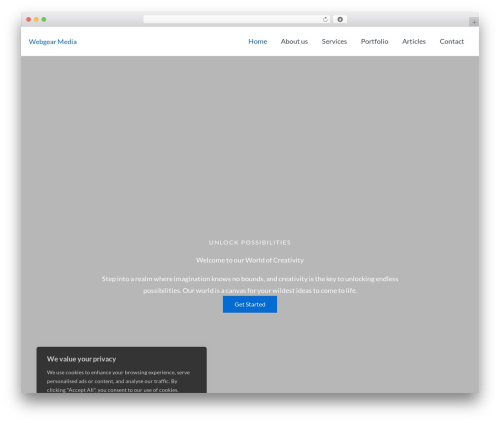Go to the Contact page
The width and height of the screenshot is (500, 423).
[x=452, y=42]
